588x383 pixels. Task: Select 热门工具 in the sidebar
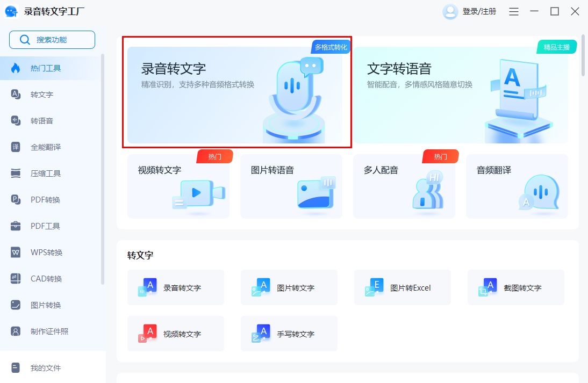tap(51, 68)
